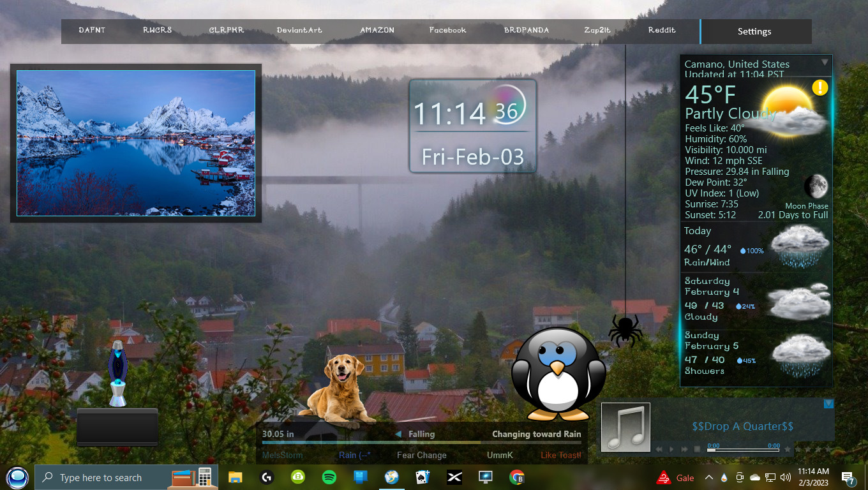Show hidden system tray icons
The height and width of the screenshot is (490, 868).
click(708, 477)
